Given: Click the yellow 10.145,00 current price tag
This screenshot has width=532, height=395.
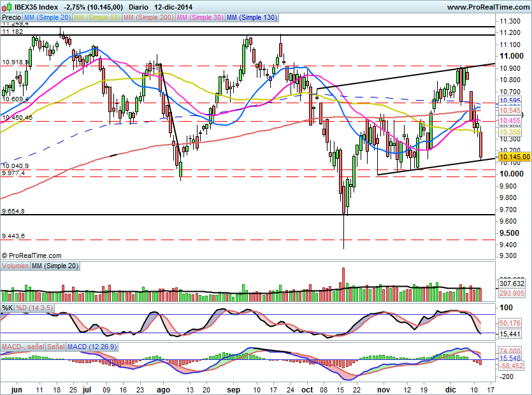Looking at the screenshot, I should [514, 157].
